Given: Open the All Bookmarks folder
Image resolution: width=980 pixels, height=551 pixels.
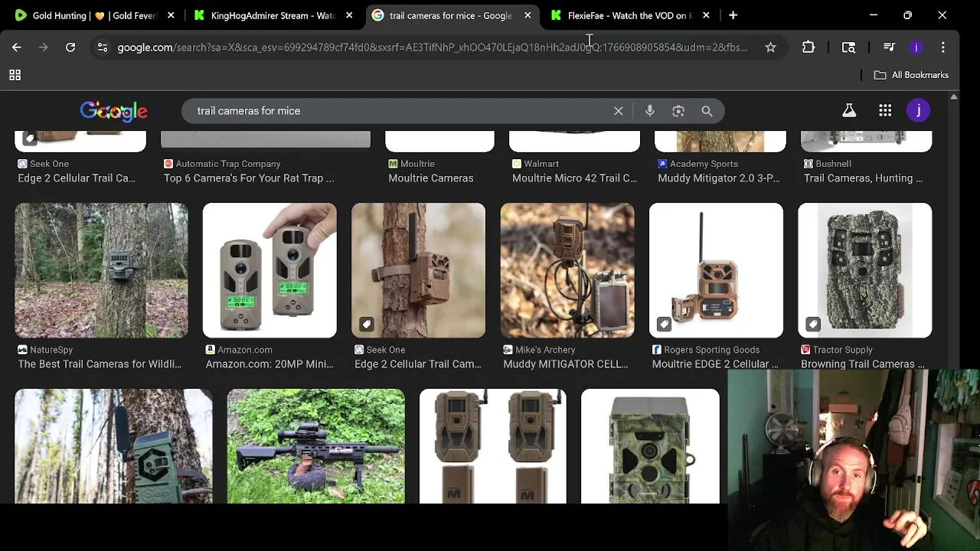Looking at the screenshot, I should click(911, 75).
